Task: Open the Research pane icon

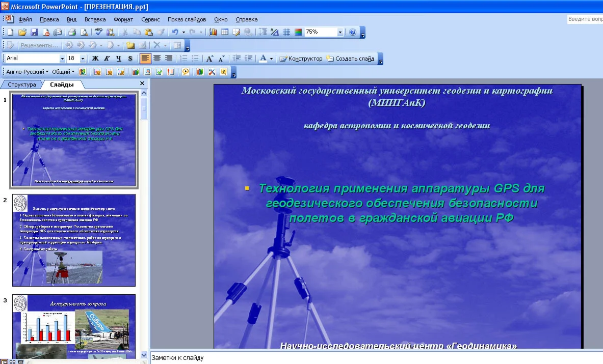Action: [111, 32]
